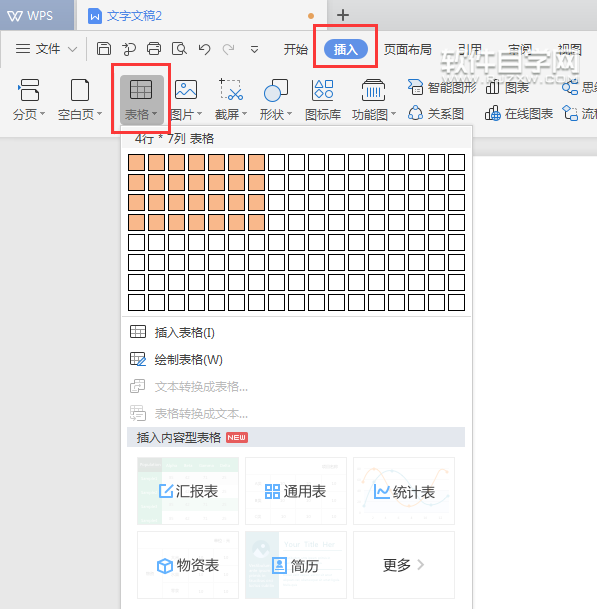Expand the 分页 dropdown arrow
This screenshot has height=609, width=597.
click(43, 114)
